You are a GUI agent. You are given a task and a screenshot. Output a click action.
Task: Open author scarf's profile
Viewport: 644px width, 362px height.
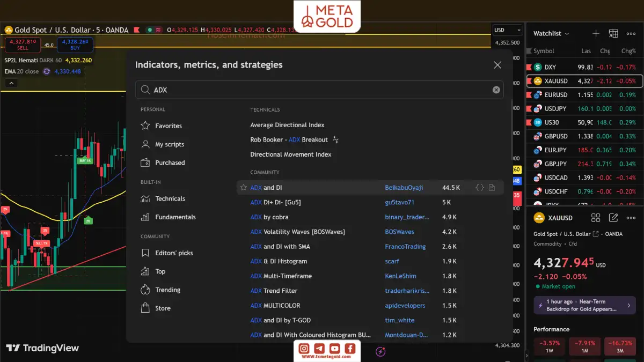[392, 262]
